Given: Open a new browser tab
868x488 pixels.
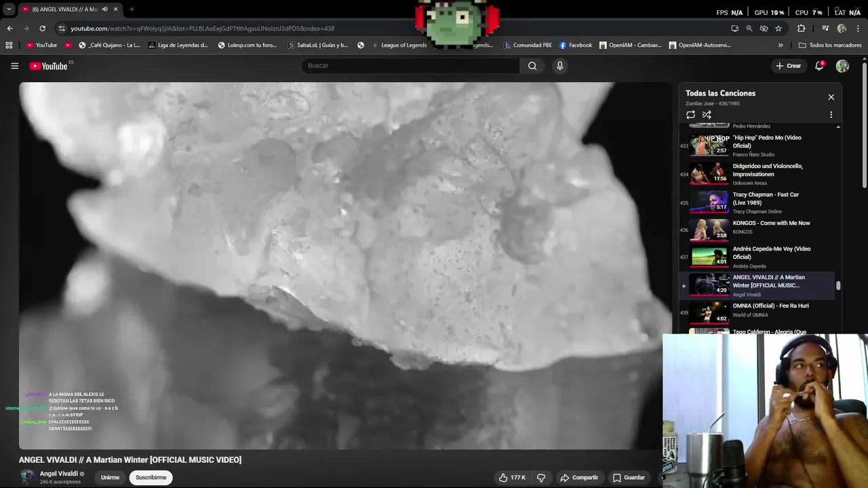Looking at the screenshot, I should [x=132, y=9].
